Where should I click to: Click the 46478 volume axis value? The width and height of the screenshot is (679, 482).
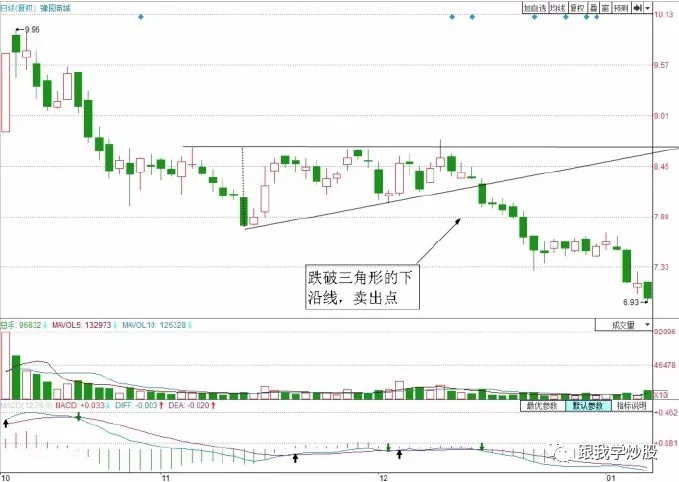664,366
